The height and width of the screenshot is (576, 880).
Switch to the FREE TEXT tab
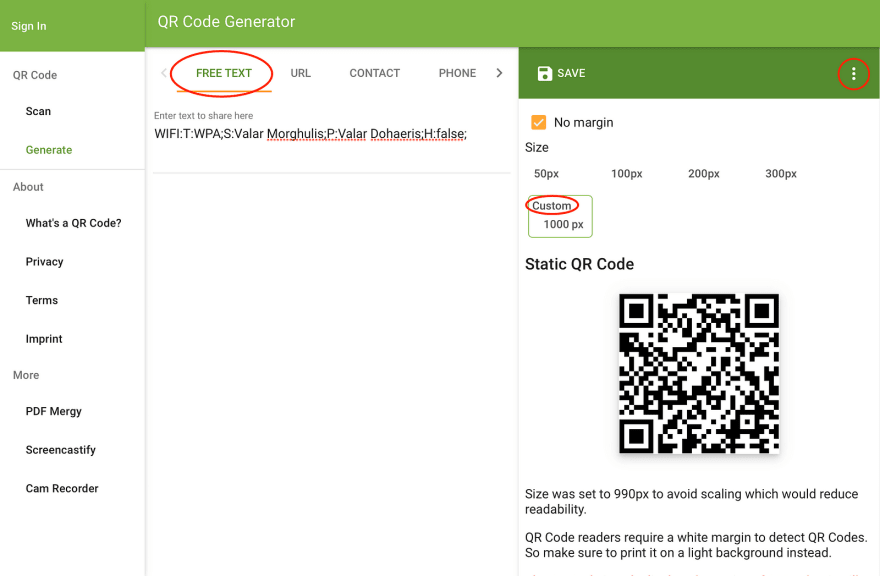point(223,73)
